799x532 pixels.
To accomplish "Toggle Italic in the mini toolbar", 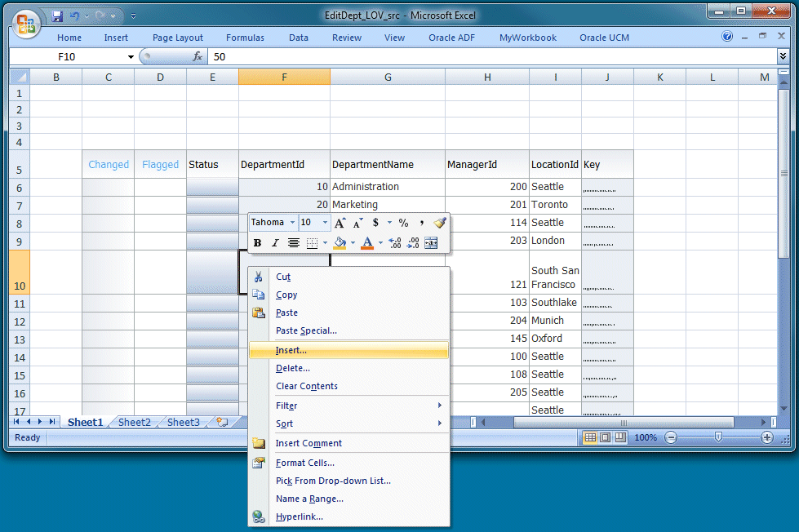I will point(275,243).
